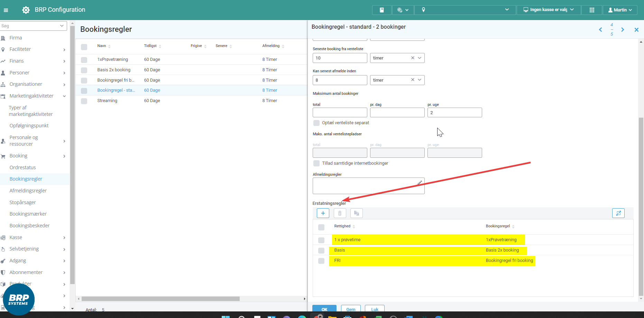Screen dimensions: 644x318
Task: Sort the list by Frigive column
Action: pyautogui.click(x=199, y=46)
